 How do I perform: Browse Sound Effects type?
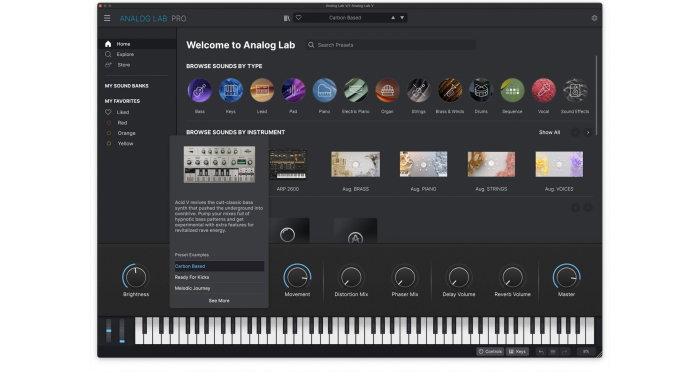point(575,91)
